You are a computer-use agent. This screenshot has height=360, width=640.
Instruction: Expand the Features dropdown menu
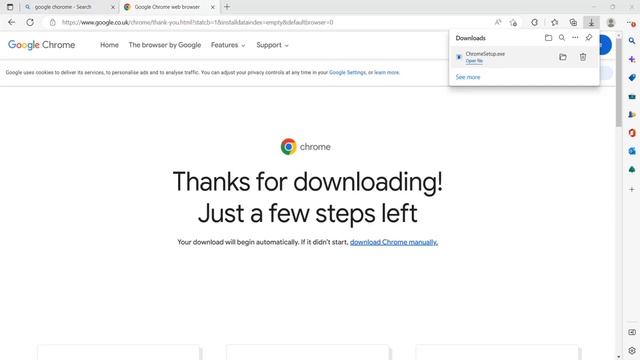(228, 45)
